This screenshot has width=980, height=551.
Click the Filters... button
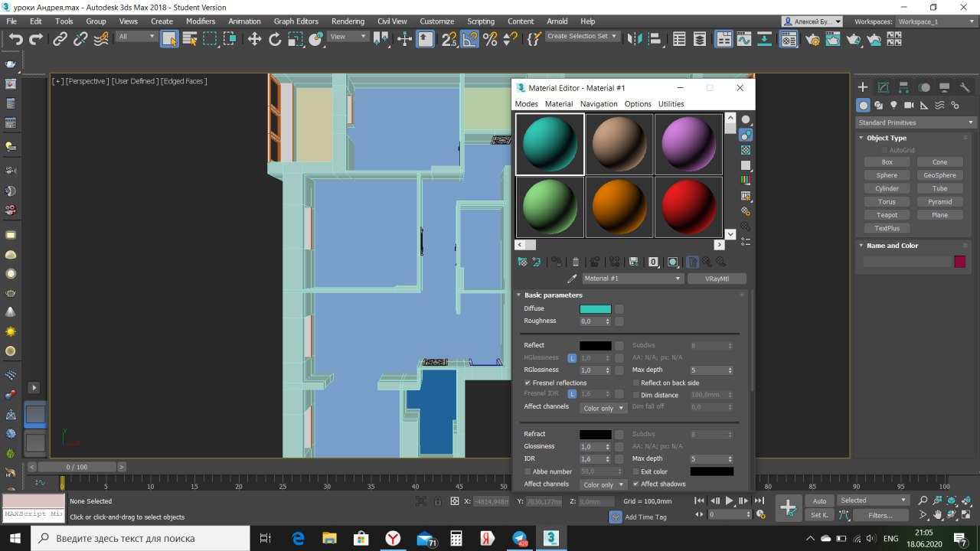tap(880, 515)
